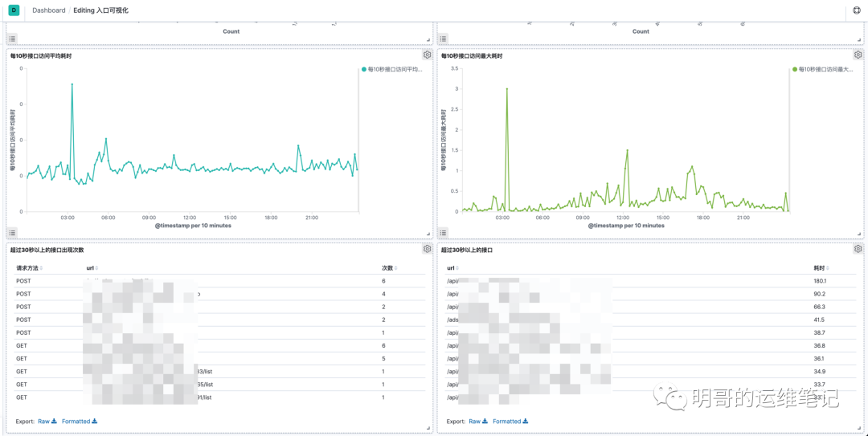The height and width of the screenshot is (436, 868).
Task: Export Raw from 超过30秒以上的接口 panel
Action: 477,421
